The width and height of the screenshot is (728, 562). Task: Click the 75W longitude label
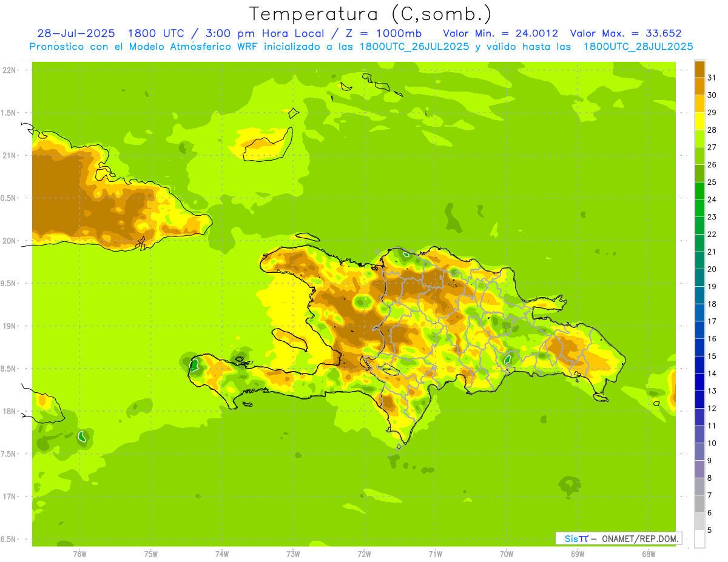[x=151, y=554]
